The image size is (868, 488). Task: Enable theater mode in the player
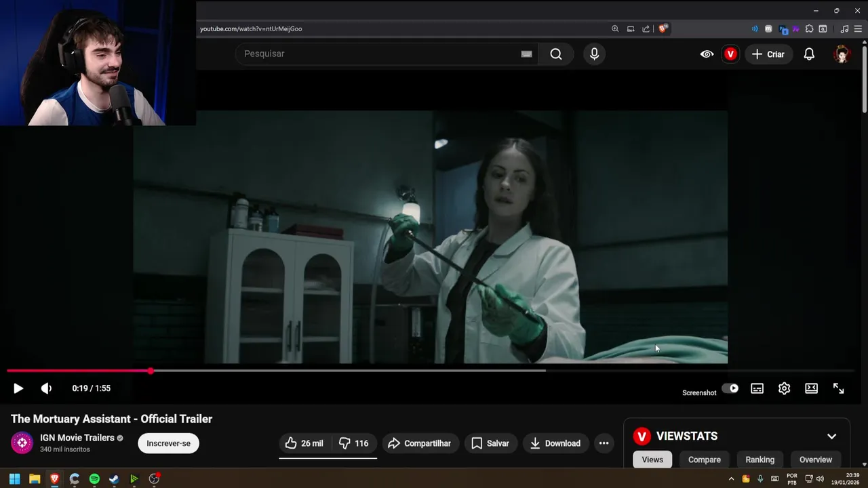tap(811, 388)
